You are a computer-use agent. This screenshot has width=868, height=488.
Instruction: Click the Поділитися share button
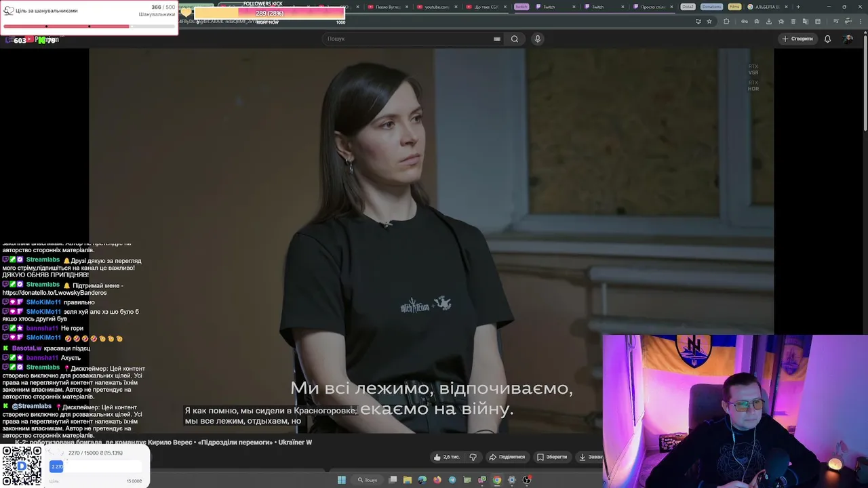[507, 457]
